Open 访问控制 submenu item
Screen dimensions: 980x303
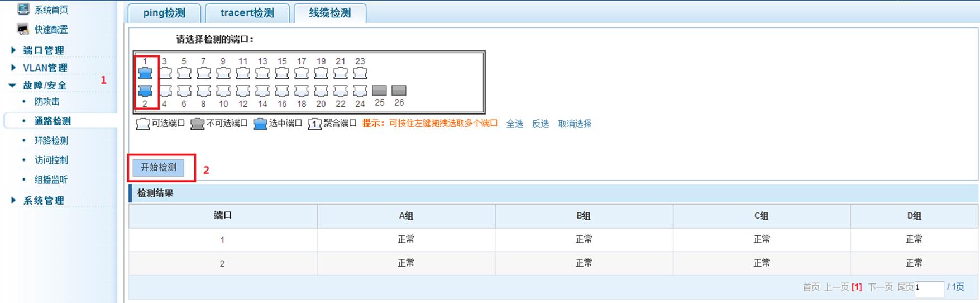click(51, 160)
